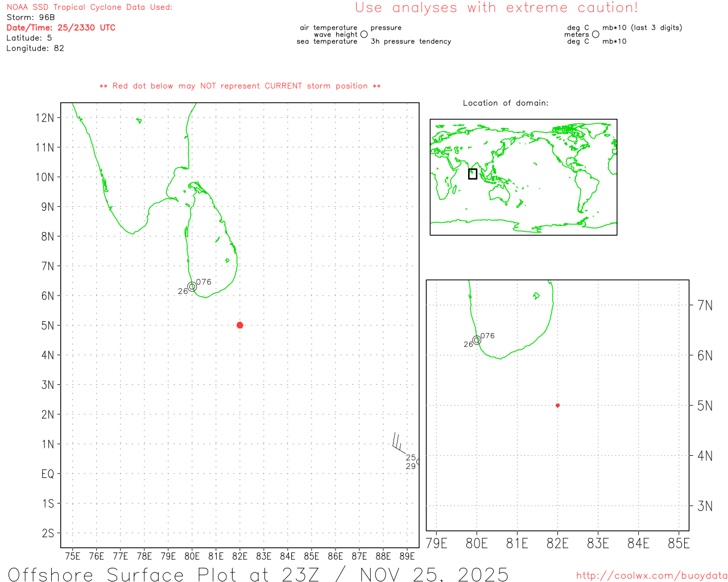
Task: Click the "5N" label beside the zoomed map
Action: click(x=705, y=405)
